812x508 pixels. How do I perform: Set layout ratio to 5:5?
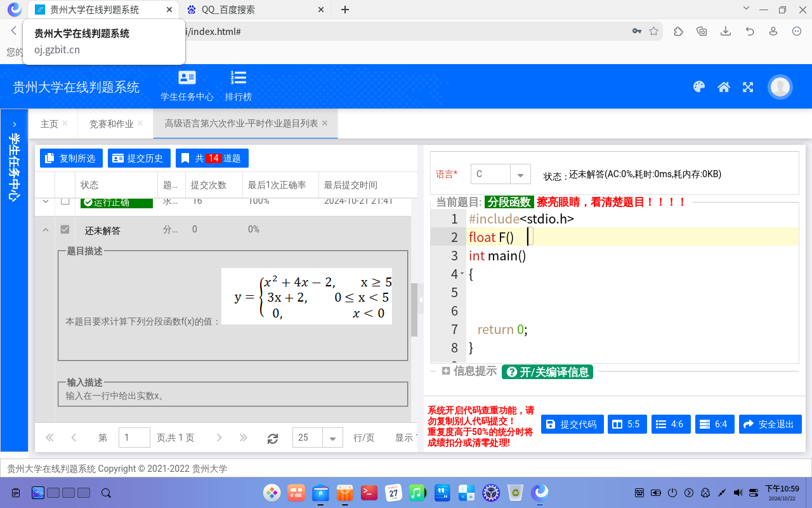coord(627,424)
